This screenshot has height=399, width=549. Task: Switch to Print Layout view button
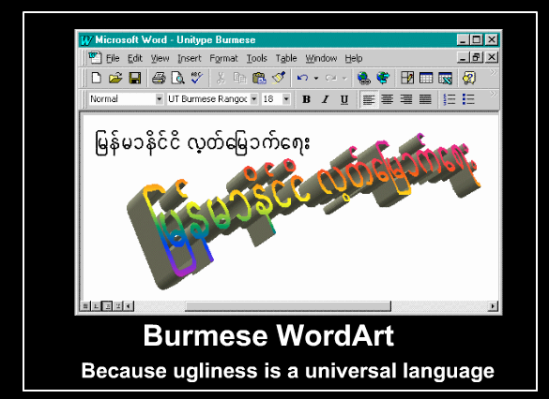click(x=107, y=306)
